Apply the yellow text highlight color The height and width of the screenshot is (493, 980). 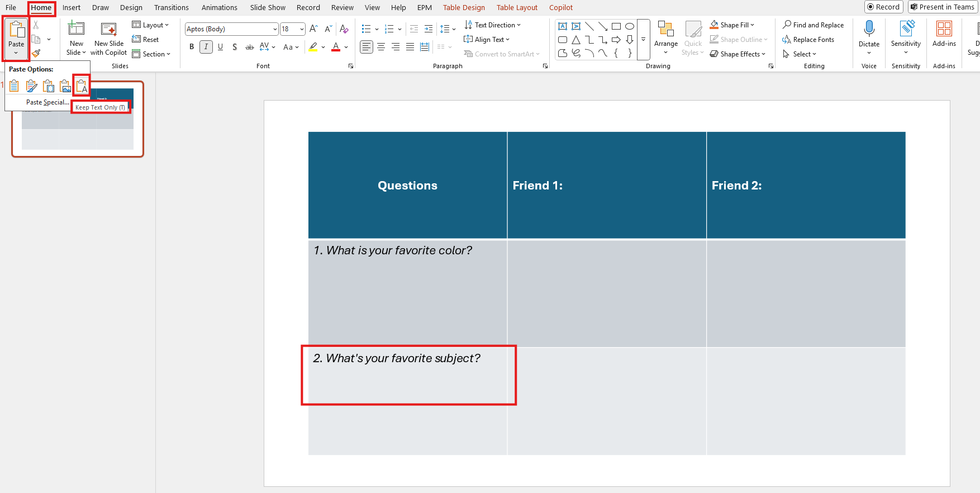(313, 47)
